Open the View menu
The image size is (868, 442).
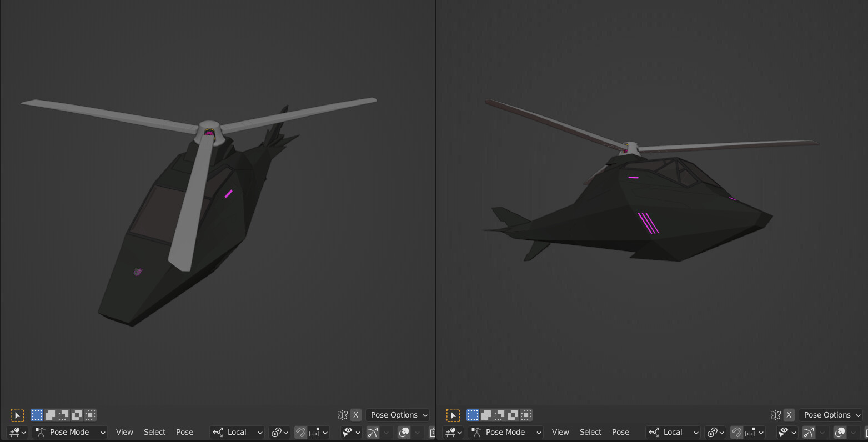point(124,432)
